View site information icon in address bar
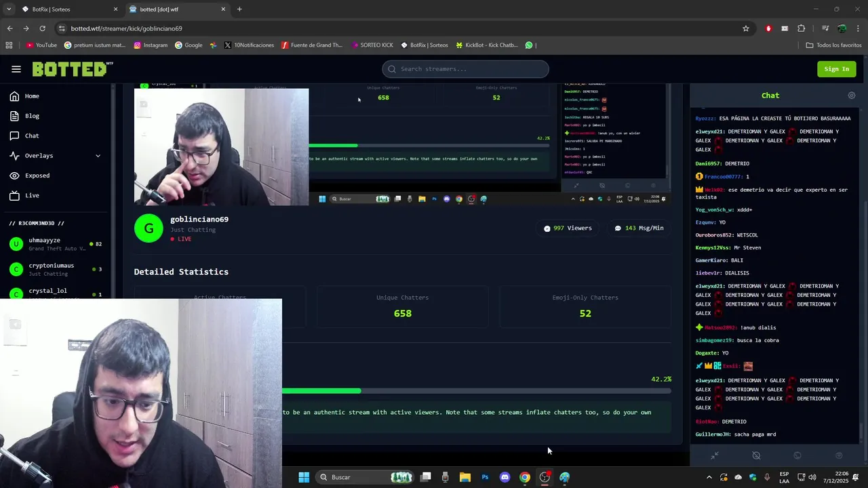 (62, 28)
